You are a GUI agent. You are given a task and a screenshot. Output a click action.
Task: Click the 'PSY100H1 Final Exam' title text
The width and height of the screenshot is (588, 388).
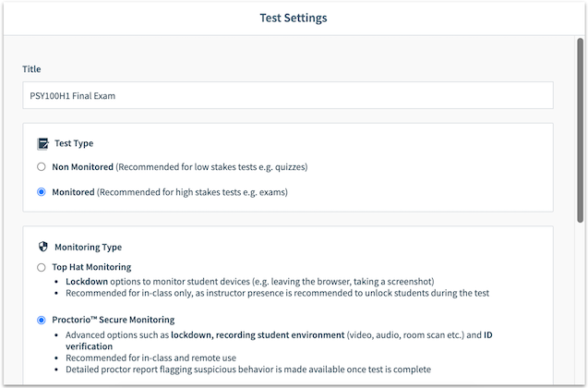[x=72, y=96]
